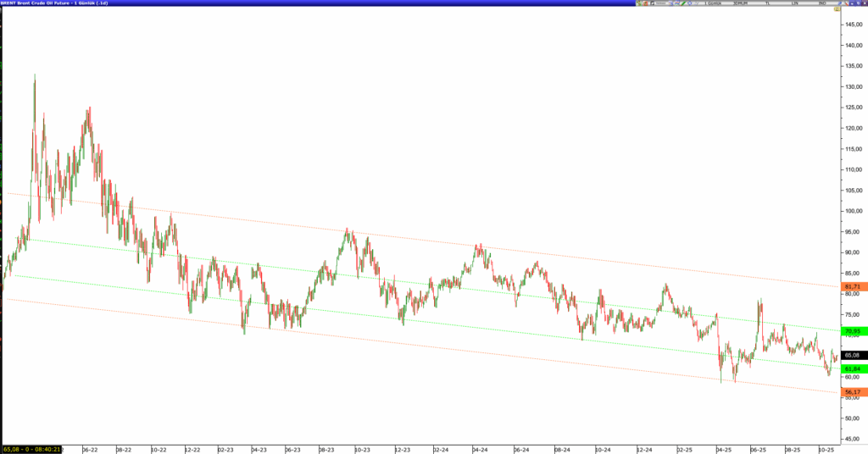Select the orange 56,17 lower channel tag
The image size is (868, 454).
click(x=853, y=392)
